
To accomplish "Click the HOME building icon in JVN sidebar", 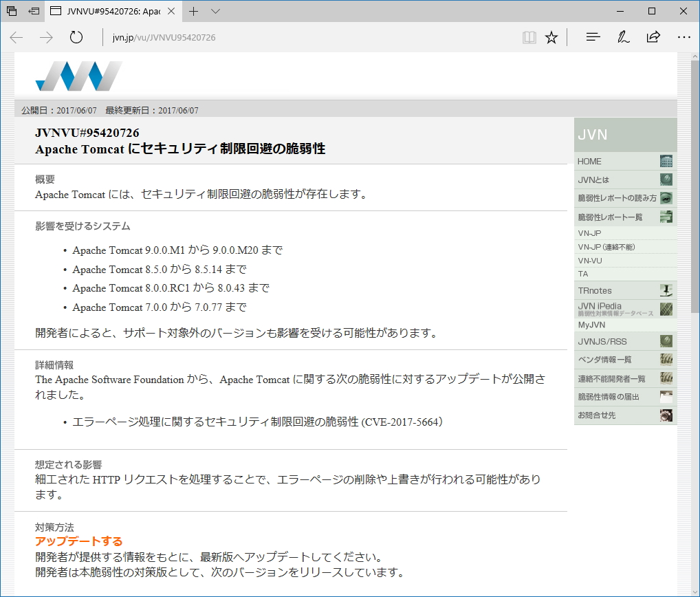I will pos(665,161).
